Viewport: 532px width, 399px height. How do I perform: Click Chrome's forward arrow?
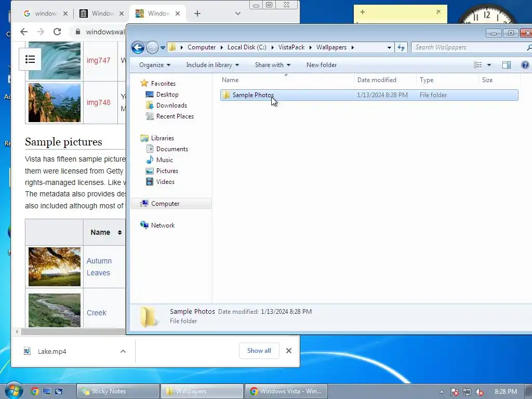[x=41, y=32]
